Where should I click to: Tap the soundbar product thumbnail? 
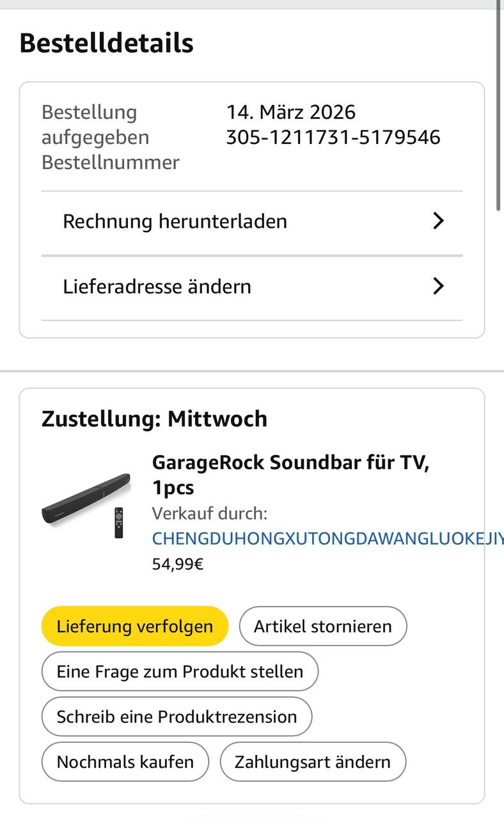click(x=86, y=497)
